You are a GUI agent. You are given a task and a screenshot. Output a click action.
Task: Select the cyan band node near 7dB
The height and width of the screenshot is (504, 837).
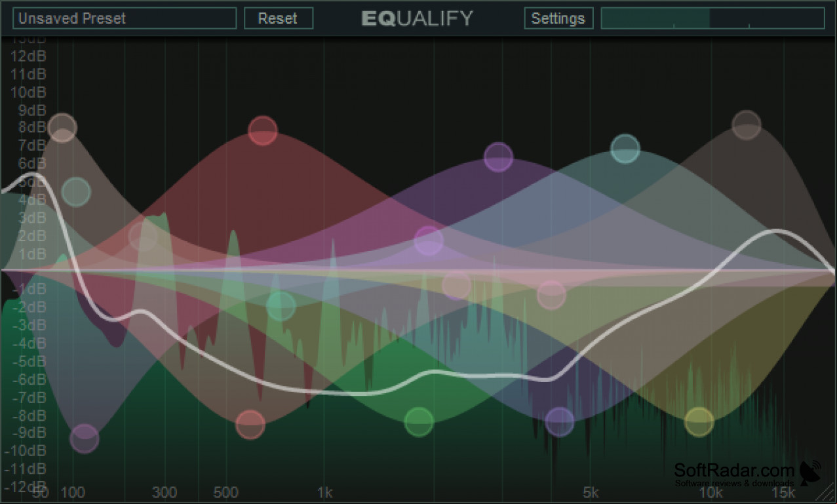click(625, 148)
